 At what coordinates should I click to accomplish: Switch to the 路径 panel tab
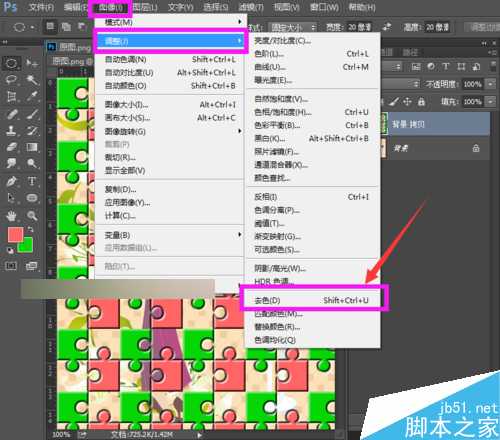(410, 52)
